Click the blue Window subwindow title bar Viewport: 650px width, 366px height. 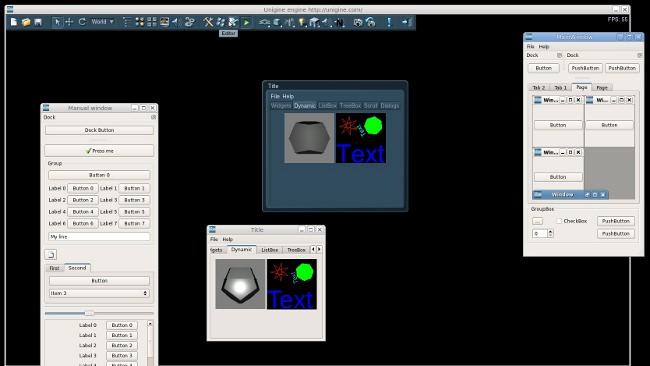click(x=570, y=194)
